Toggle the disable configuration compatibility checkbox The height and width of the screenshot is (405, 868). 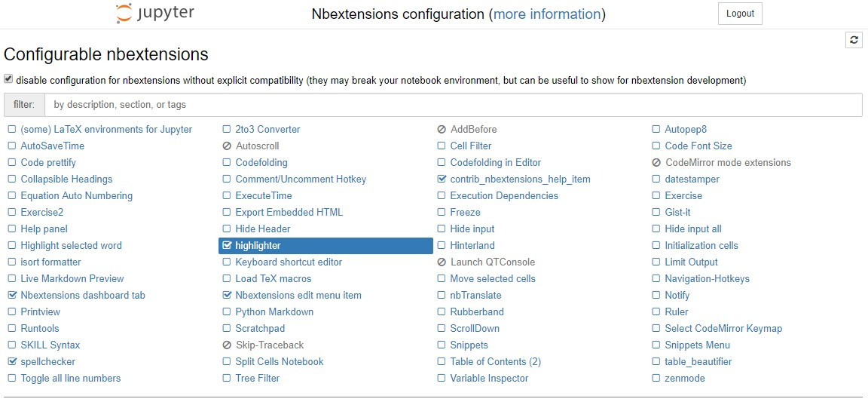[8, 79]
